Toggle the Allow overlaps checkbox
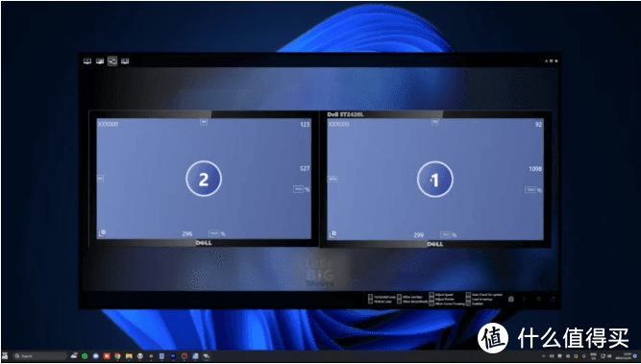Viewport: 641px width, 364px height. (x=399, y=296)
